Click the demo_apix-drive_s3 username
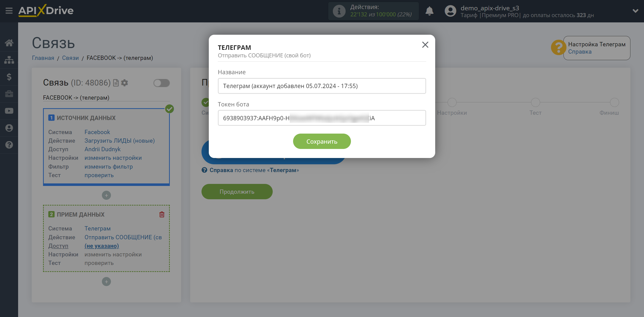The image size is (644, 317). click(x=490, y=8)
